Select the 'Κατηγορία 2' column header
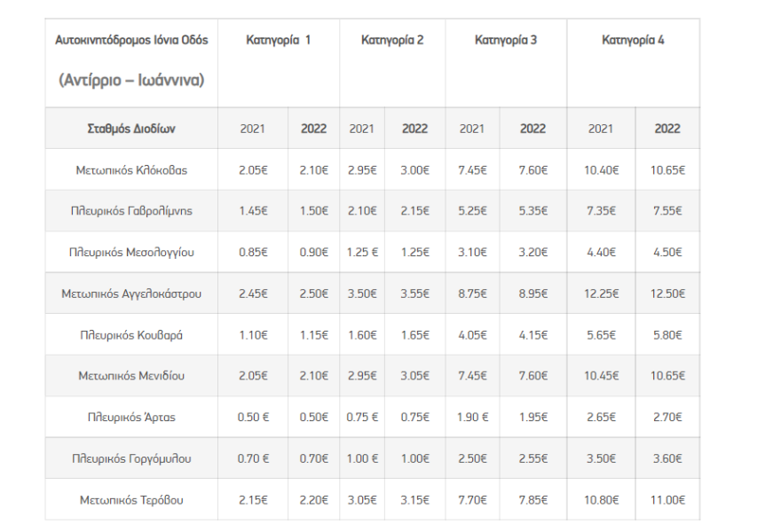781x532 pixels. click(x=392, y=41)
